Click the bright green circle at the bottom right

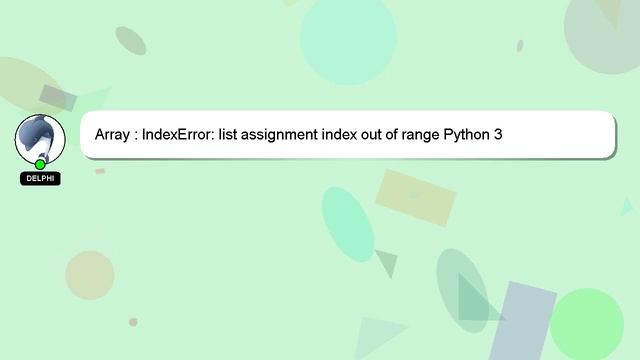tap(587, 324)
